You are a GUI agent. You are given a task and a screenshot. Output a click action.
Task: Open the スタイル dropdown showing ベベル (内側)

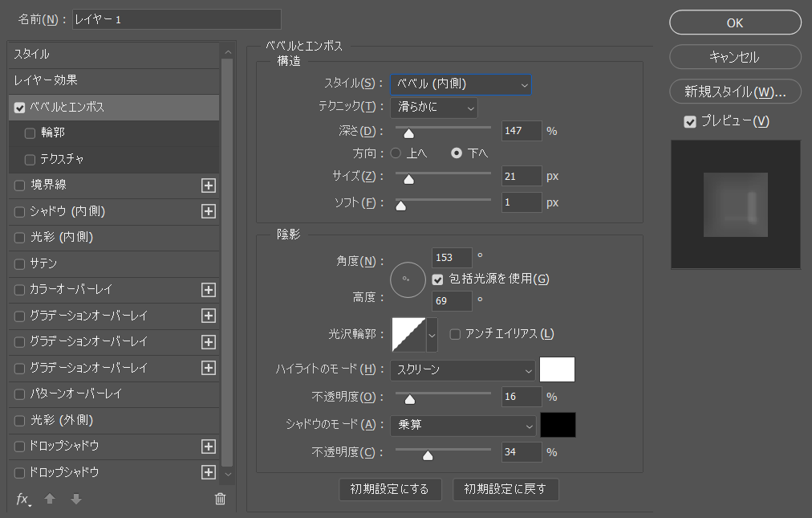[461, 84]
